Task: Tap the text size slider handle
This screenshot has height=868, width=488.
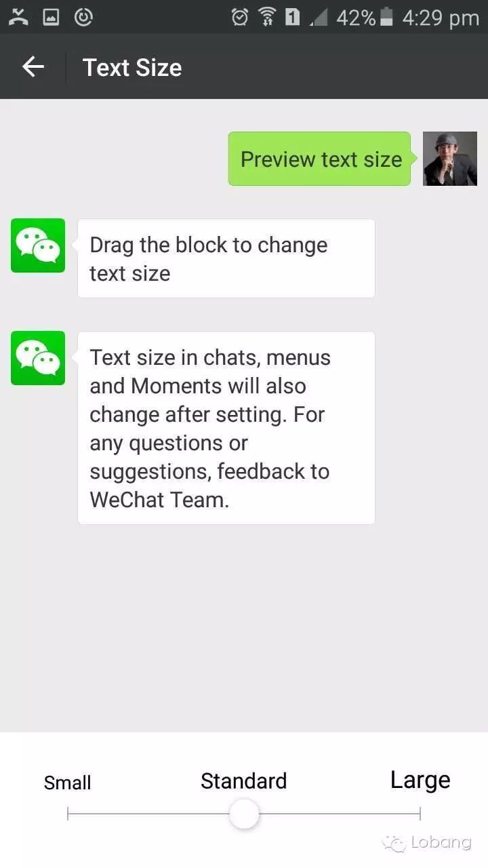Action: 244,814
